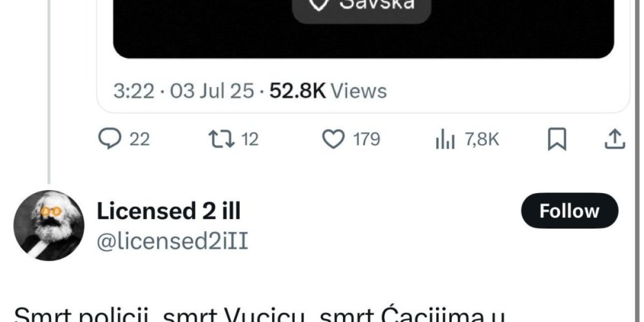This screenshot has height=322, width=644.
Task: Share the tweet via the upload arrow icon
Action: (x=615, y=140)
